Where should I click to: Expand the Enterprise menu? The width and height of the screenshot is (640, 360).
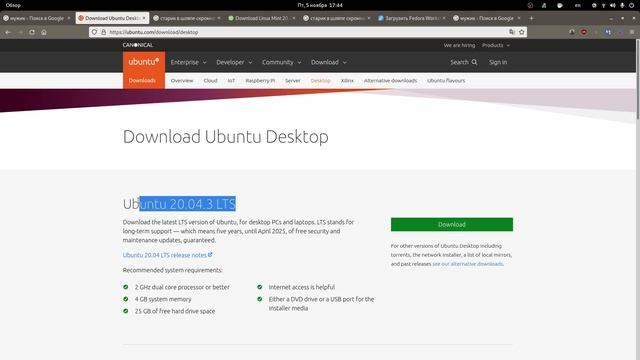[189, 62]
